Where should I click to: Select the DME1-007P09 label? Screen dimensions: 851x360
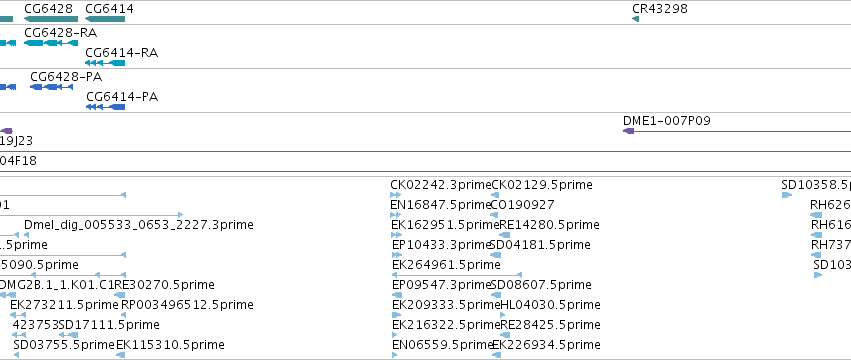(666, 121)
